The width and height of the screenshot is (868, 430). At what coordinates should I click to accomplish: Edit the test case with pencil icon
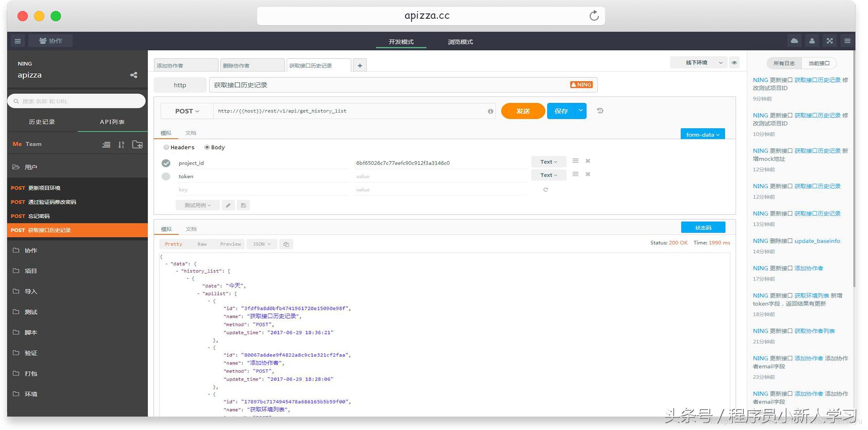click(x=228, y=205)
